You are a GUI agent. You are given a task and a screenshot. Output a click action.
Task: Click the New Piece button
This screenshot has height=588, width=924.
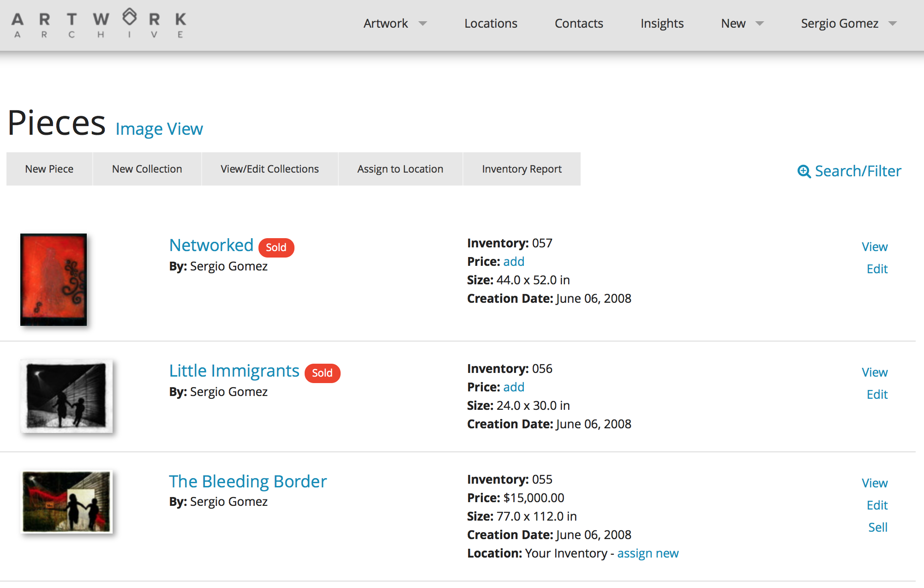click(49, 169)
